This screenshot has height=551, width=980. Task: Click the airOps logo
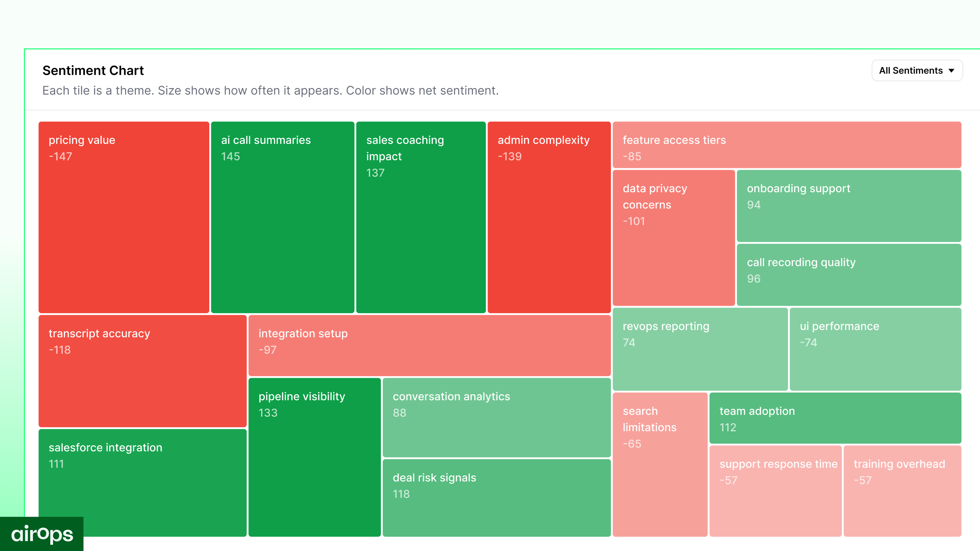tap(42, 534)
